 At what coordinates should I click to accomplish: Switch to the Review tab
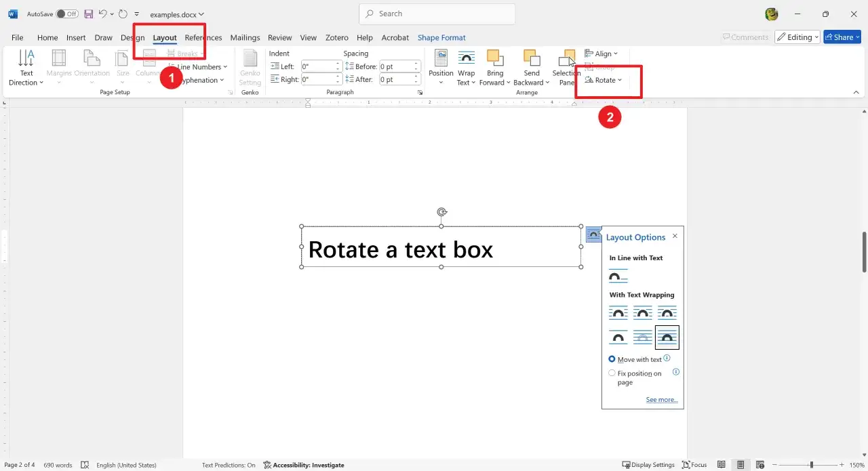pyautogui.click(x=279, y=38)
